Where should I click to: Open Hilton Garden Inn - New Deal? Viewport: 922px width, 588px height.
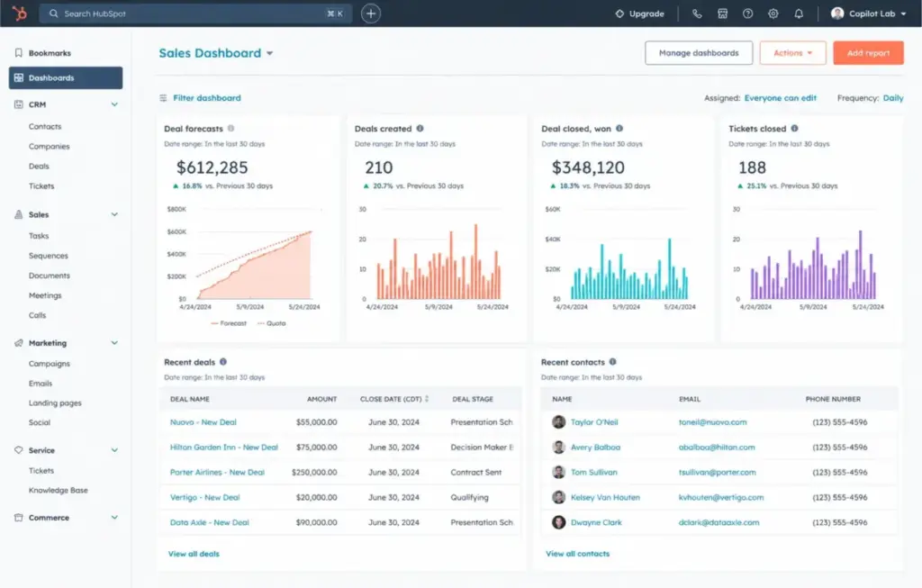point(224,448)
